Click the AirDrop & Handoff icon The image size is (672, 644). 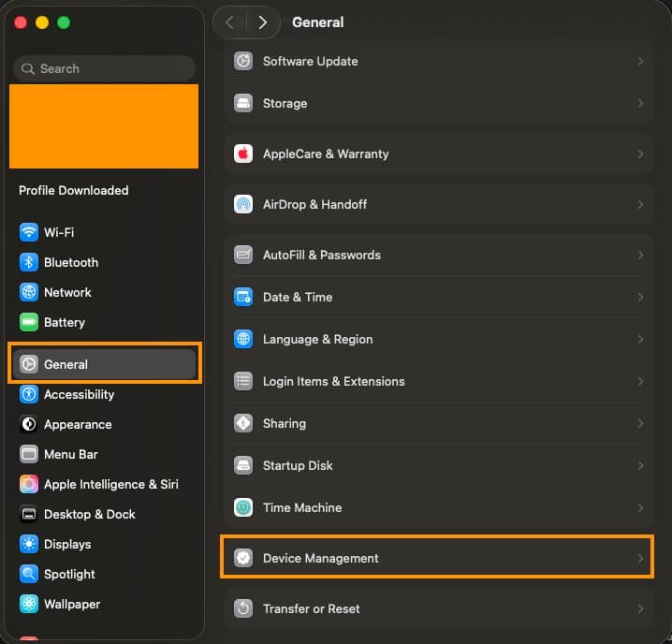coord(243,204)
